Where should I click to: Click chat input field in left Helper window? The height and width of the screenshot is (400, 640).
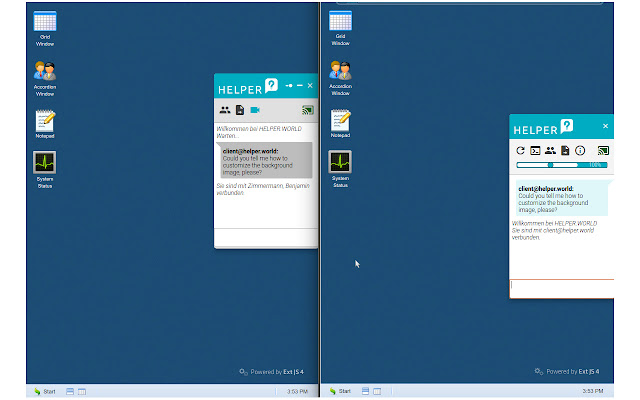[x=266, y=238]
